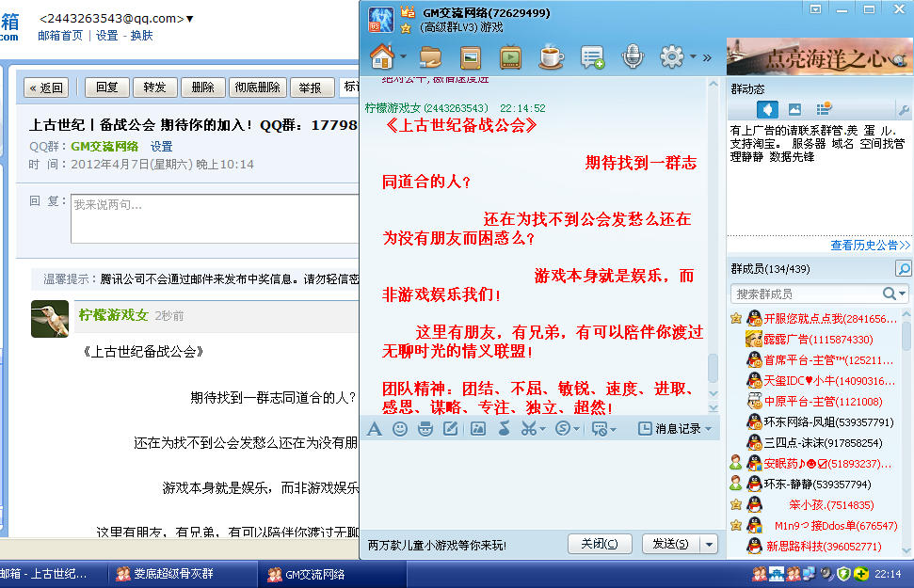This screenshot has width=914, height=588.
Task: Send a picture using image icon
Action: click(x=478, y=429)
